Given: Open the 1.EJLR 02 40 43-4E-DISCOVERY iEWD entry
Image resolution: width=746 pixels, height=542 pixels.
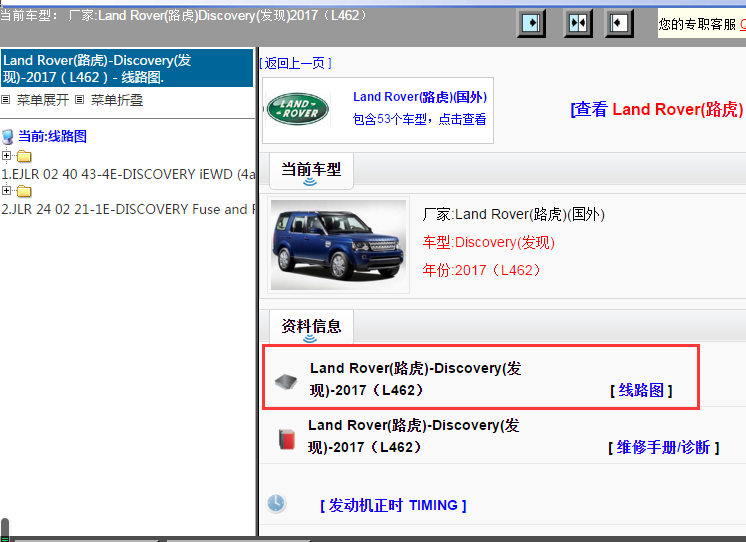Looking at the screenshot, I should (x=128, y=174).
